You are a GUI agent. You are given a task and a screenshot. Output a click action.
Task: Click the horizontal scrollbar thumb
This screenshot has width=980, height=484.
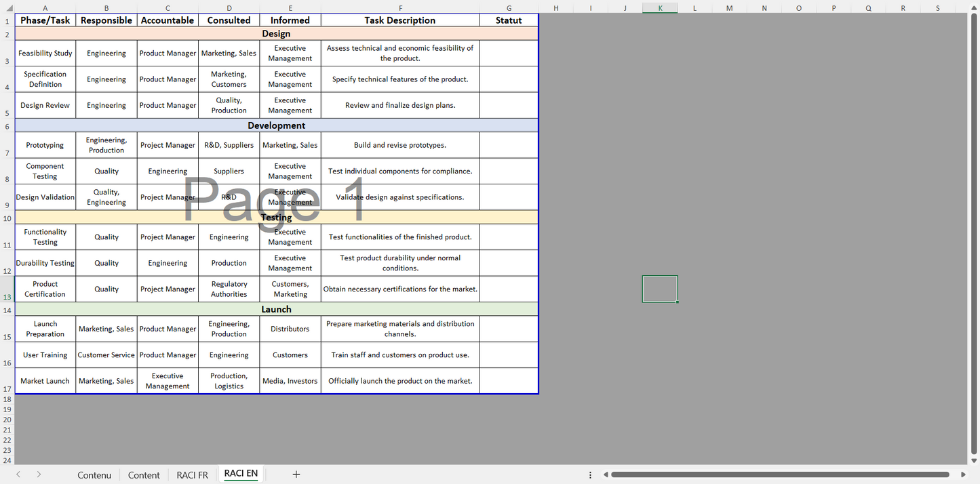click(x=780, y=475)
